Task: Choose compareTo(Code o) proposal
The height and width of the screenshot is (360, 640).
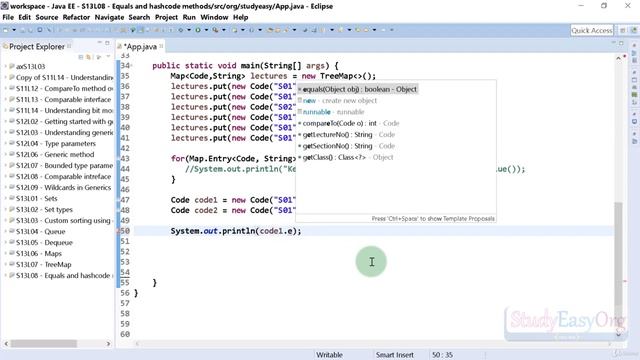Action: click(350, 123)
